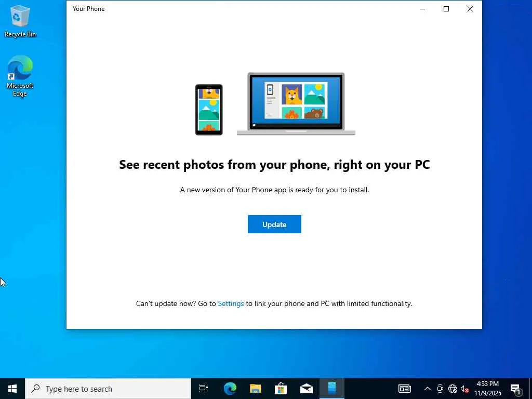The height and width of the screenshot is (399, 532).
Task: Minimize the Your Phone window
Action: click(x=422, y=9)
